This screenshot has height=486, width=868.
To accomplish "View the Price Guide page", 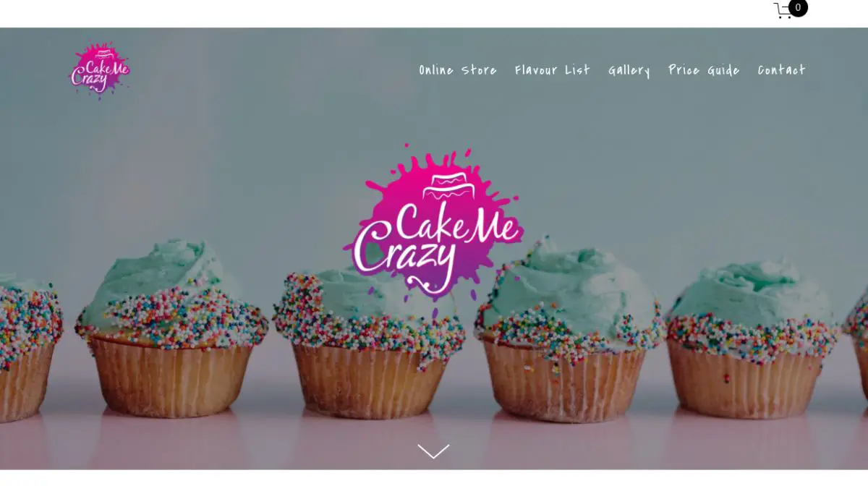I will click(x=704, y=70).
